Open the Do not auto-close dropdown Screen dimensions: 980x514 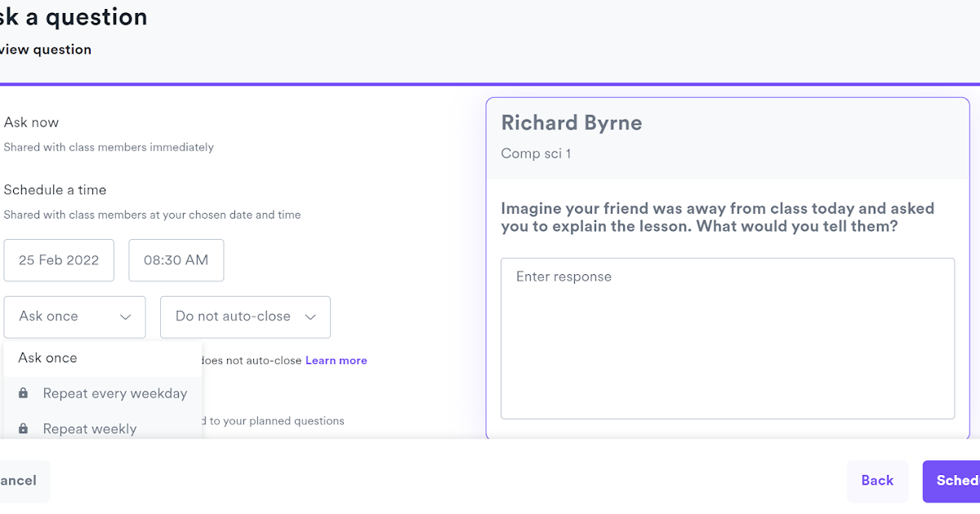pos(245,317)
